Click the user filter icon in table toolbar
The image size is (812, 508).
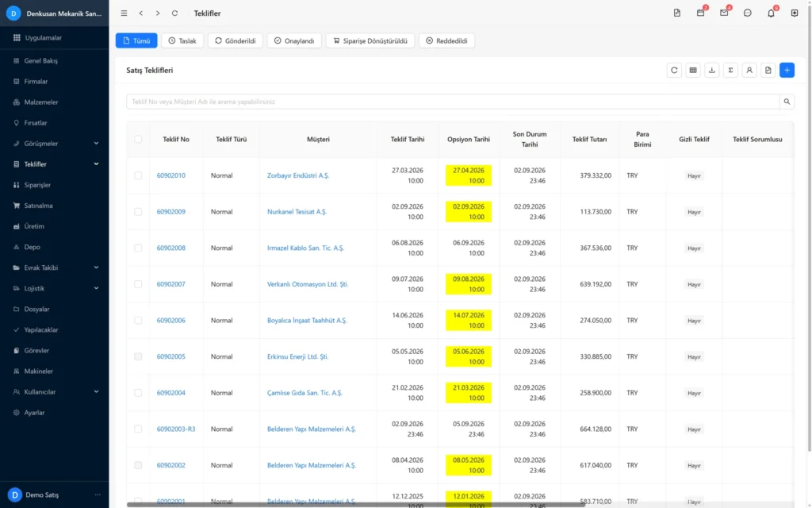click(x=749, y=70)
